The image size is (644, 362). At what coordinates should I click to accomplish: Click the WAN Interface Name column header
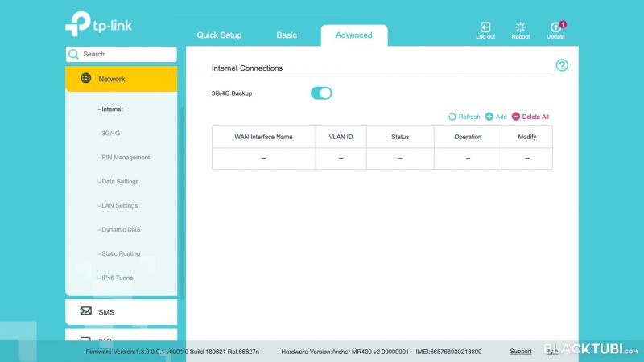click(x=264, y=137)
